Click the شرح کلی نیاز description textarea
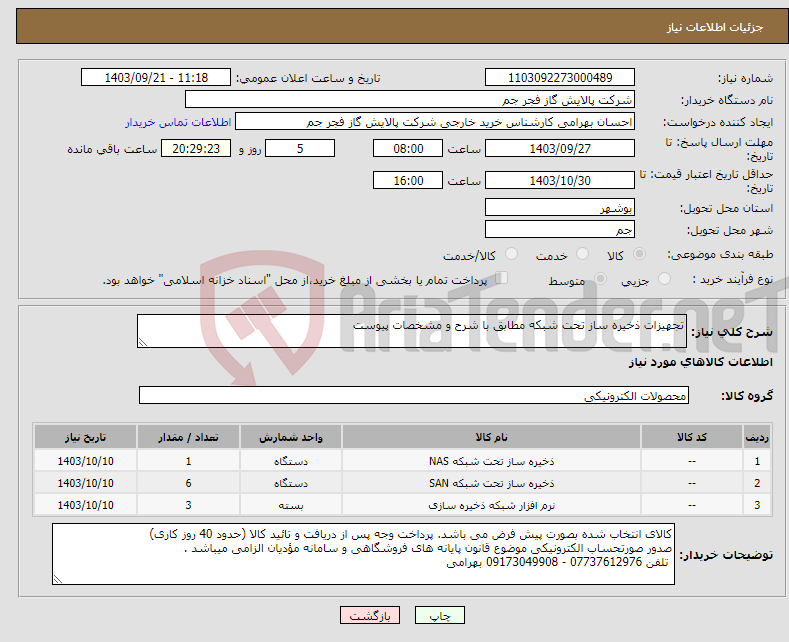 (x=412, y=331)
